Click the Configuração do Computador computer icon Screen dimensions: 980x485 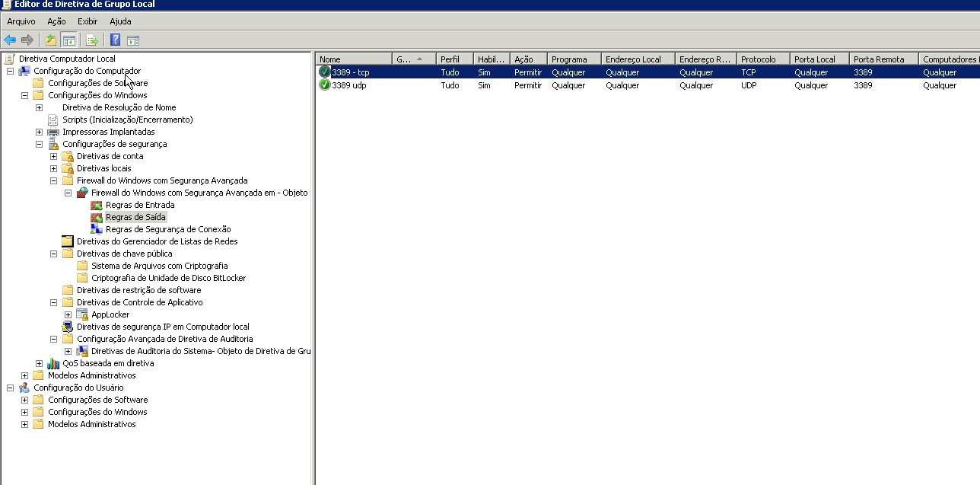24,71
